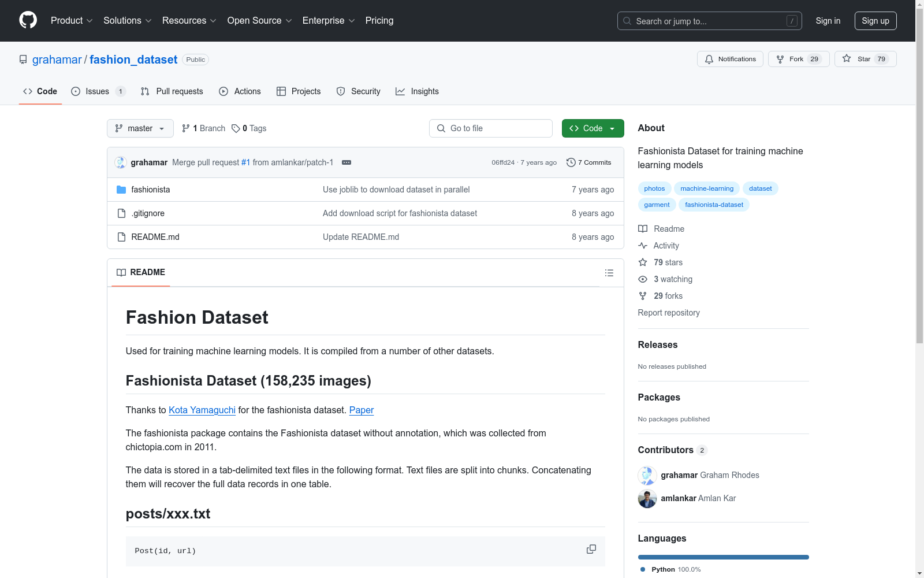Select the machine-learning topic tag
The height and width of the screenshot is (578, 924).
[707, 188]
